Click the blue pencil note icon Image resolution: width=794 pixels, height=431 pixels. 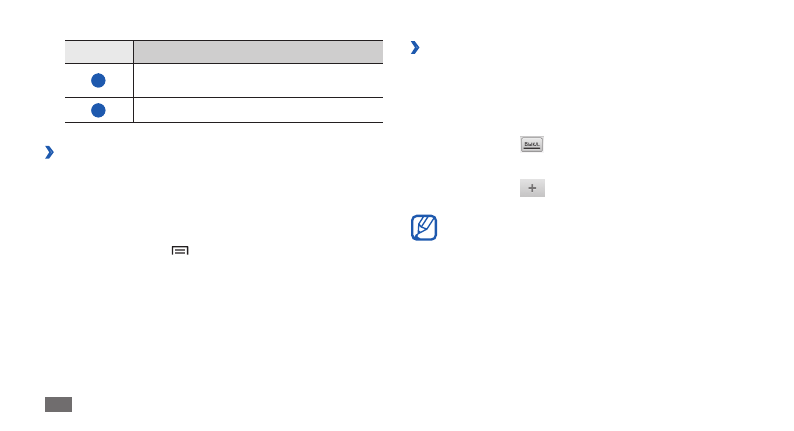(x=424, y=227)
